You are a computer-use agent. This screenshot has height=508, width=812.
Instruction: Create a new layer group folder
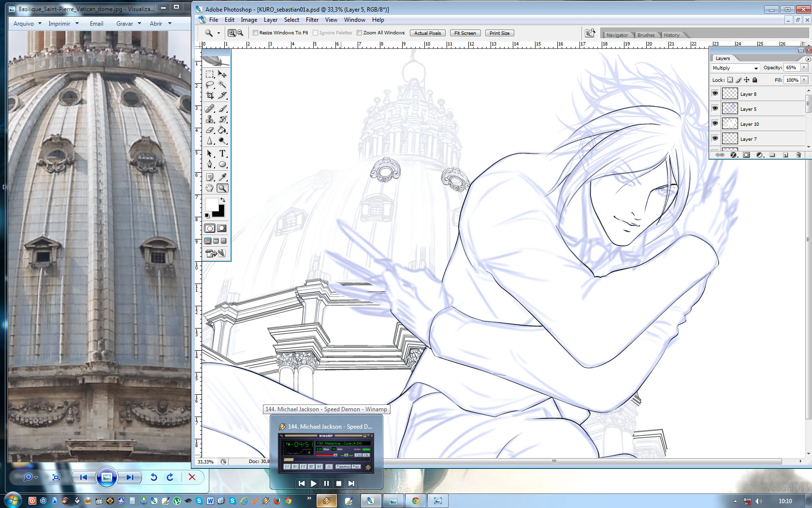tap(772, 155)
